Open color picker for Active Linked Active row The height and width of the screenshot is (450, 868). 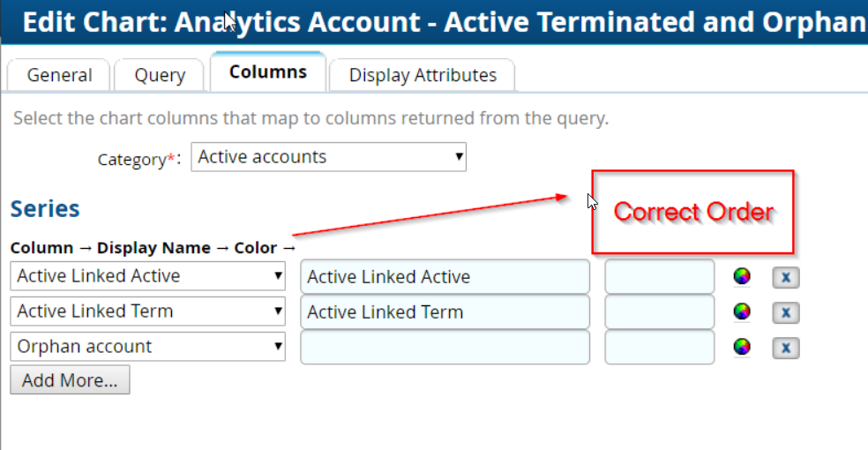742,277
